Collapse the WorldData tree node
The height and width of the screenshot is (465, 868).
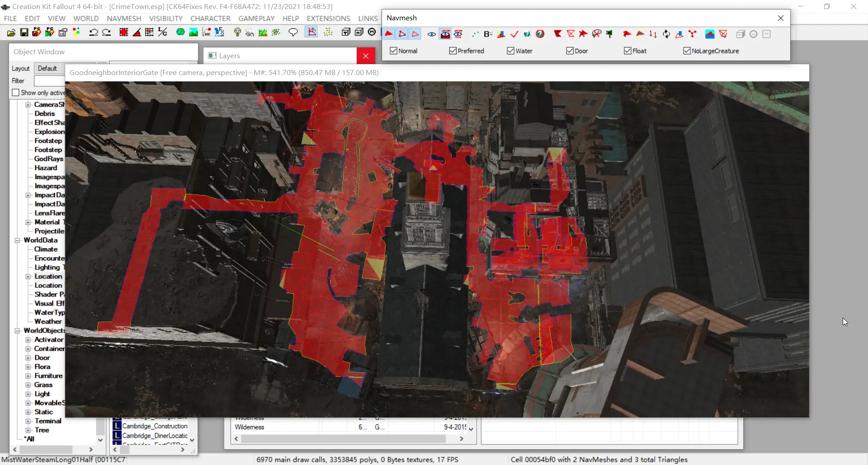point(17,240)
